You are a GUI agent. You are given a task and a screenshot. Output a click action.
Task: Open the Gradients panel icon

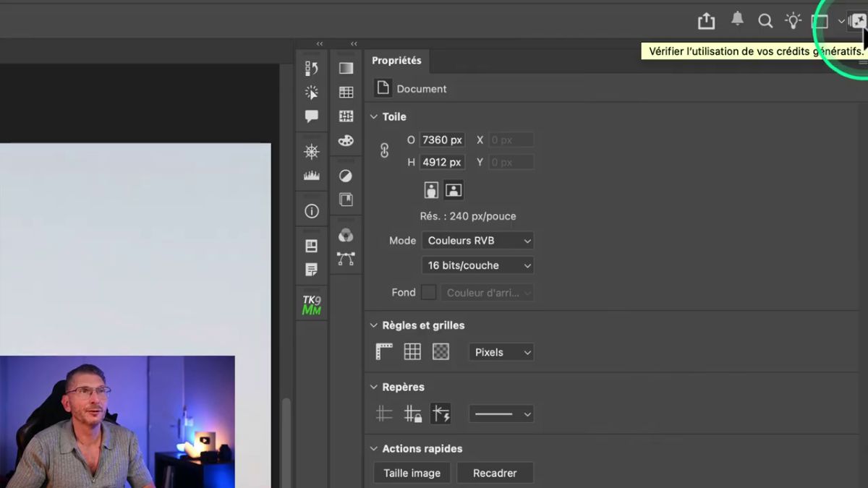pos(346,69)
